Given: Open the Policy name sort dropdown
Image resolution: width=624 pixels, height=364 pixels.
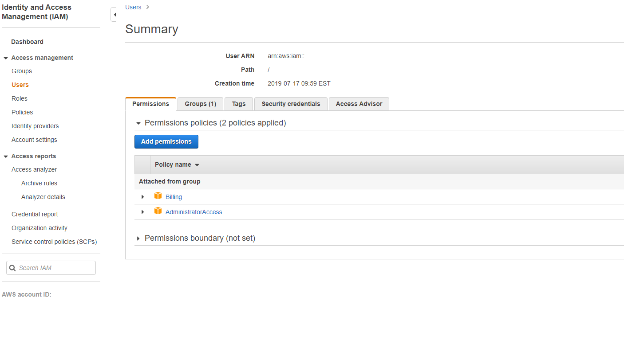Looking at the screenshot, I should (197, 164).
